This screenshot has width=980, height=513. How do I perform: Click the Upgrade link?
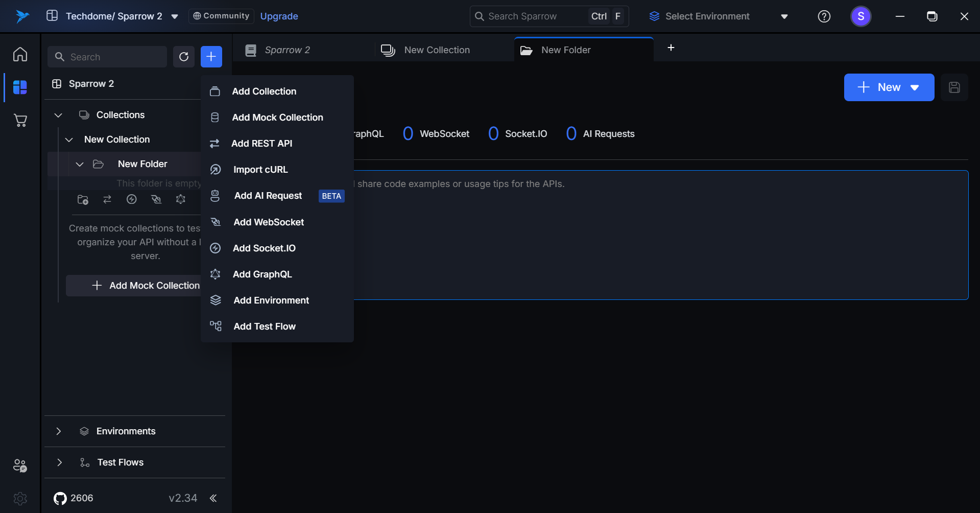pos(279,16)
